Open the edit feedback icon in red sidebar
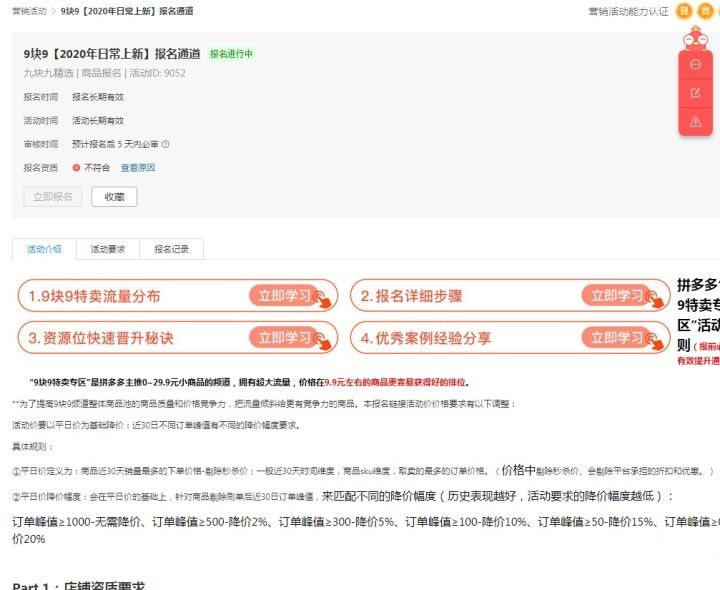This screenshot has width=720, height=590. [695, 93]
